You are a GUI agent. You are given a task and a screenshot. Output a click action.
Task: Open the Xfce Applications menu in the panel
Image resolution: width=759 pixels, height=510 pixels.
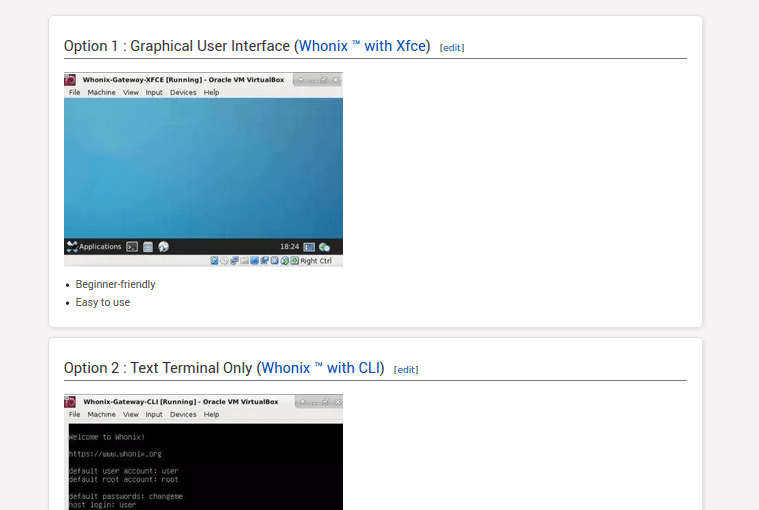coord(94,247)
